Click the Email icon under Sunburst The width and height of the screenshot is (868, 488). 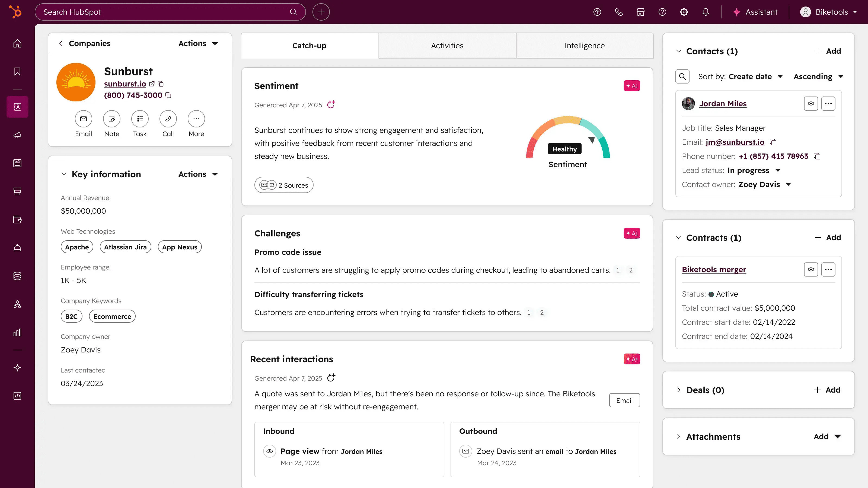[83, 118]
